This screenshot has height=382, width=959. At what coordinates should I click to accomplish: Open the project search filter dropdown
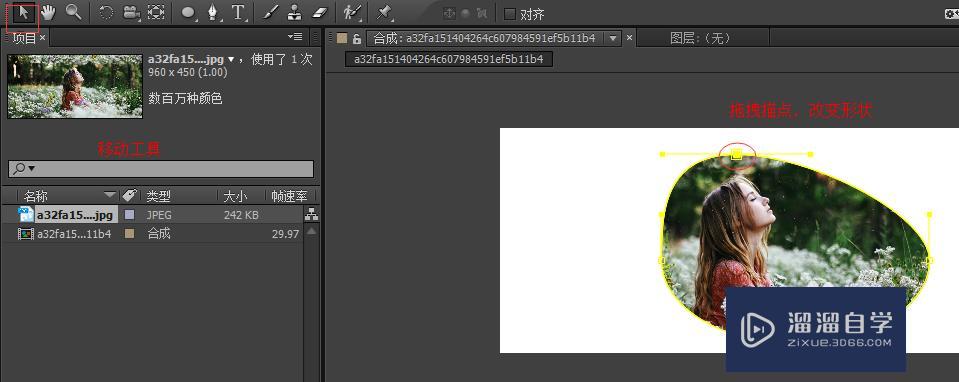point(24,169)
